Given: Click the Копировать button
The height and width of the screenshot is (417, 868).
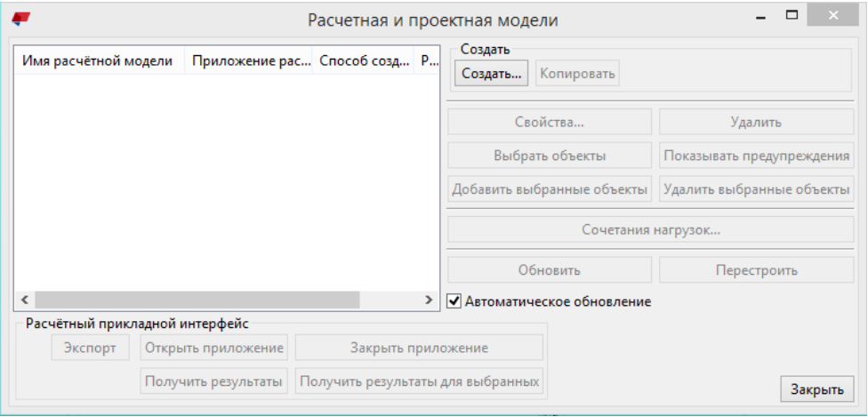Looking at the screenshot, I should (577, 73).
